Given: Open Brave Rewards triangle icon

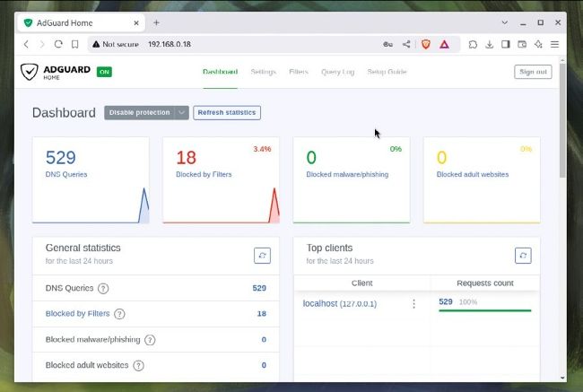Looking at the screenshot, I should [x=444, y=45].
